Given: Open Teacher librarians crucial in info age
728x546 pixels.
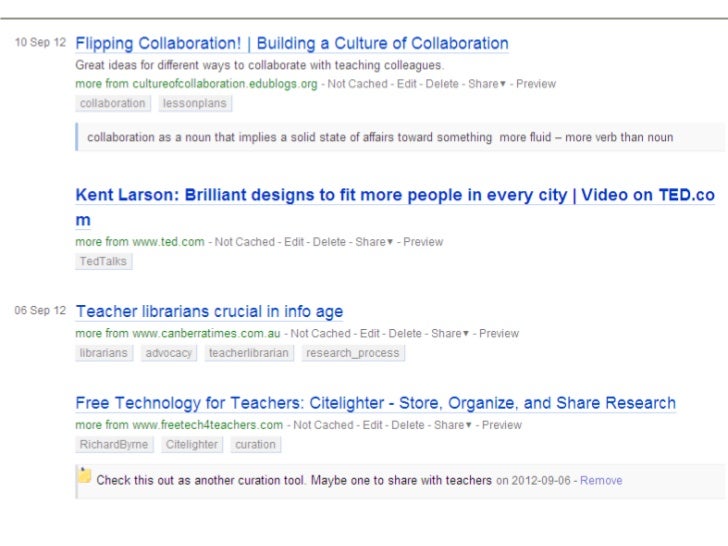Looking at the screenshot, I should coord(209,312).
